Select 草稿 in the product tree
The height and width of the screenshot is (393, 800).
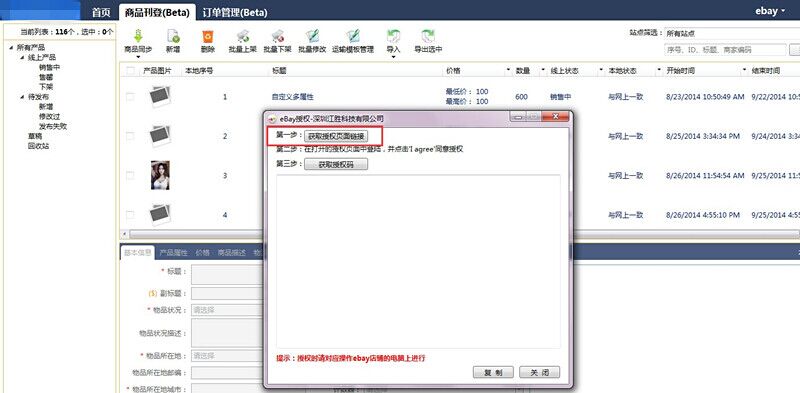(35, 136)
